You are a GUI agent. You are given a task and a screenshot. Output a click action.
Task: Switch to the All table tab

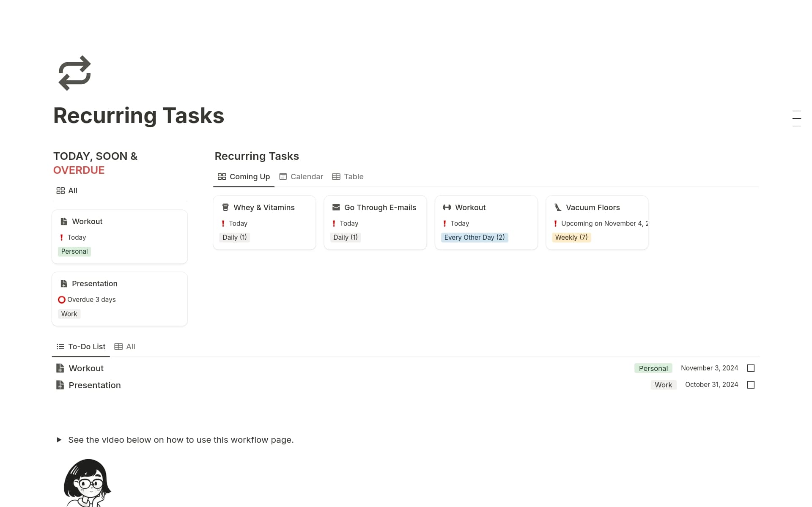coord(125,347)
